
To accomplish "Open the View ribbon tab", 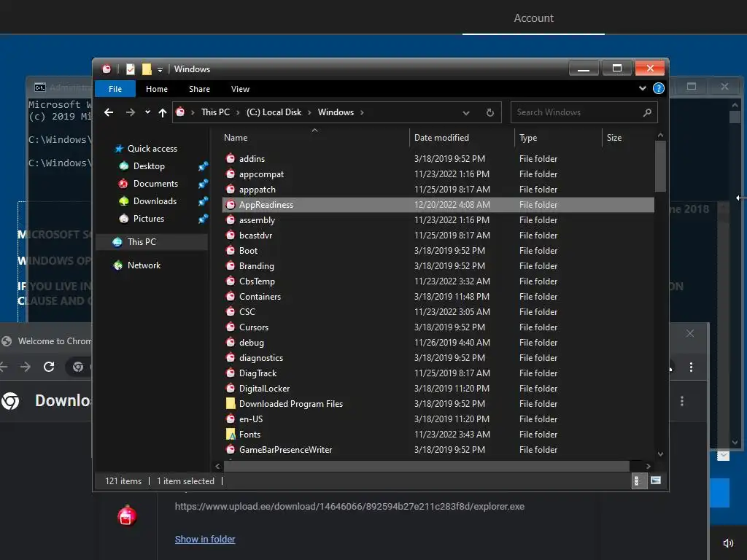I will [240, 89].
